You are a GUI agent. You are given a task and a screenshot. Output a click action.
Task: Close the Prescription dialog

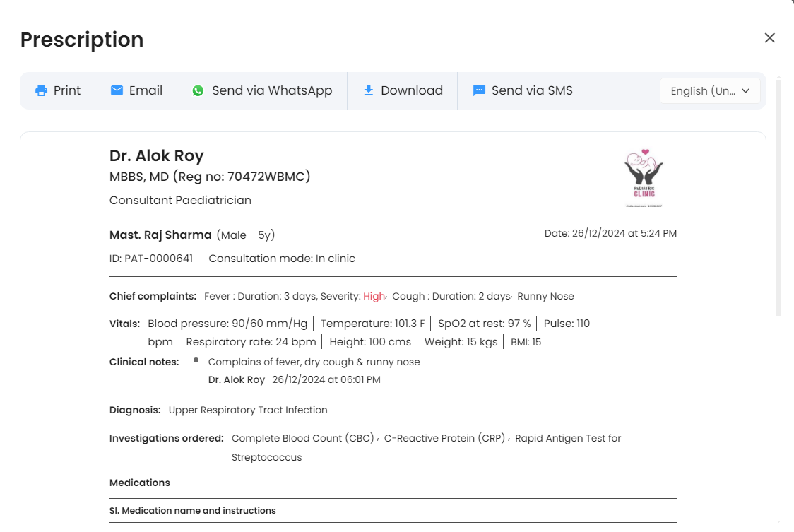(770, 38)
